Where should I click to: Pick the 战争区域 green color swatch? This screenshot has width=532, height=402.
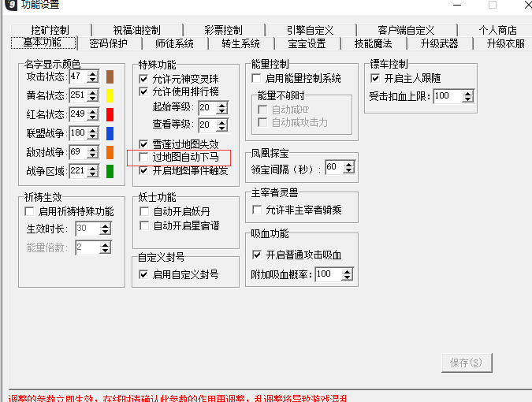point(110,171)
